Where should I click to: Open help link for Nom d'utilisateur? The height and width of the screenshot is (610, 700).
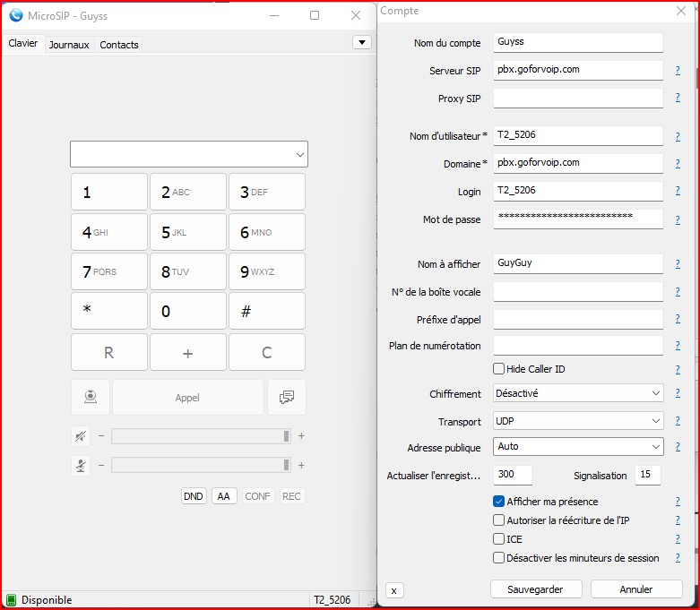[678, 136]
